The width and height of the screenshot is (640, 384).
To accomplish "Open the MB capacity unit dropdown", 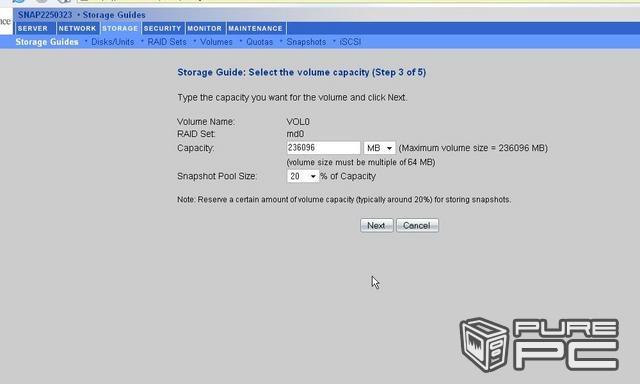I will click(379, 148).
